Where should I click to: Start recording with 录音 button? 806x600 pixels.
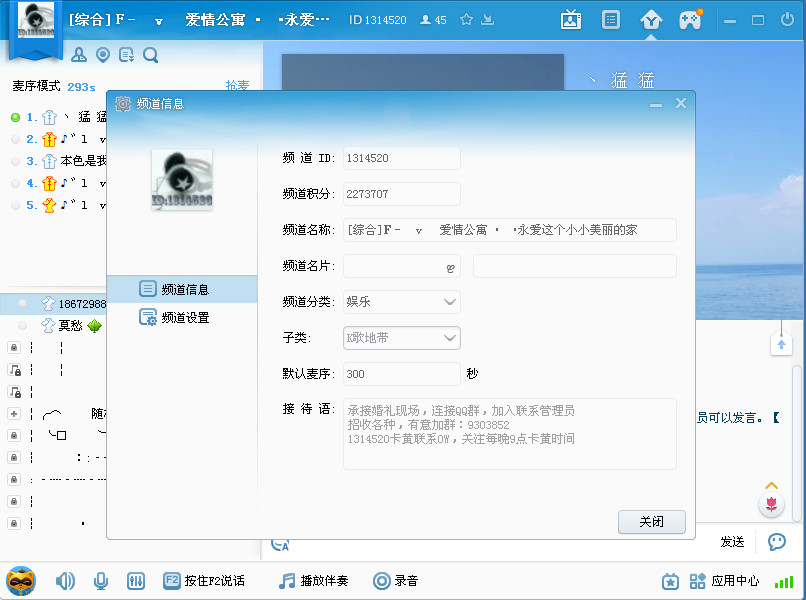tap(395, 581)
